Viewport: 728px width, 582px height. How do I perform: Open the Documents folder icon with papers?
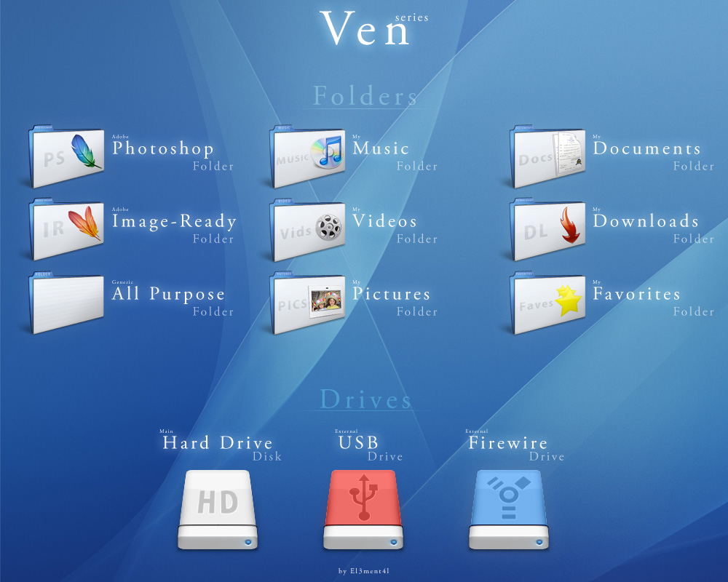click(x=547, y=156)
